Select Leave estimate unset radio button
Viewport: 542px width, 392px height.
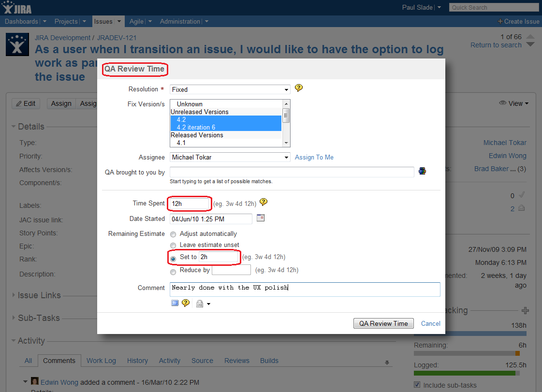coord(173,246)
